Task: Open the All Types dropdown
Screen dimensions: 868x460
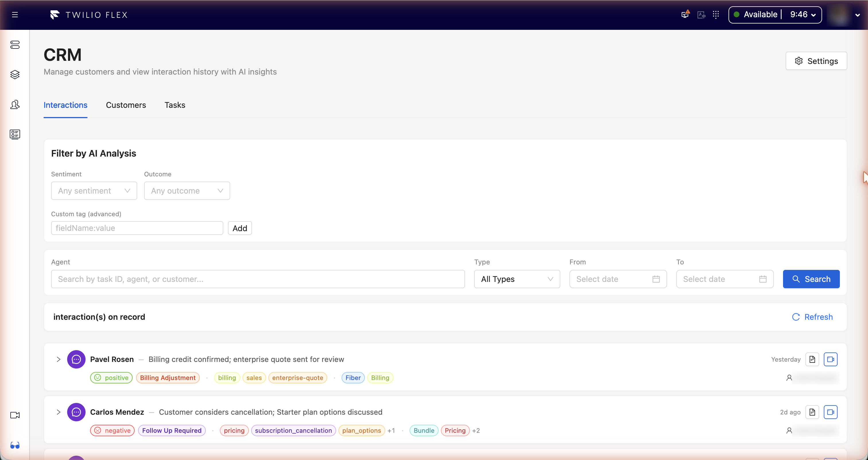Action: 517,279
